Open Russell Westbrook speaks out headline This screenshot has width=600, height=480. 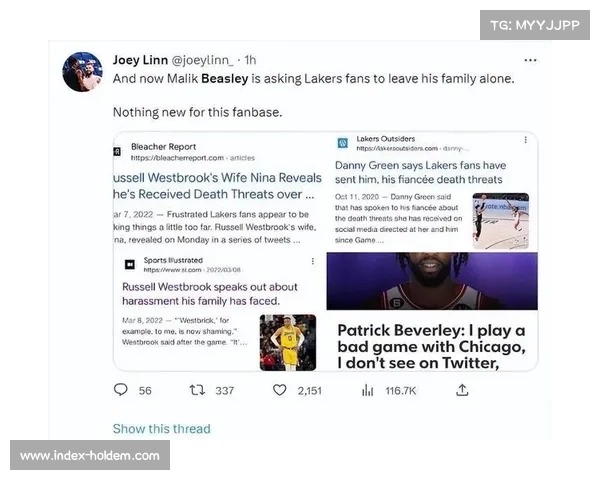click(210, 294)
